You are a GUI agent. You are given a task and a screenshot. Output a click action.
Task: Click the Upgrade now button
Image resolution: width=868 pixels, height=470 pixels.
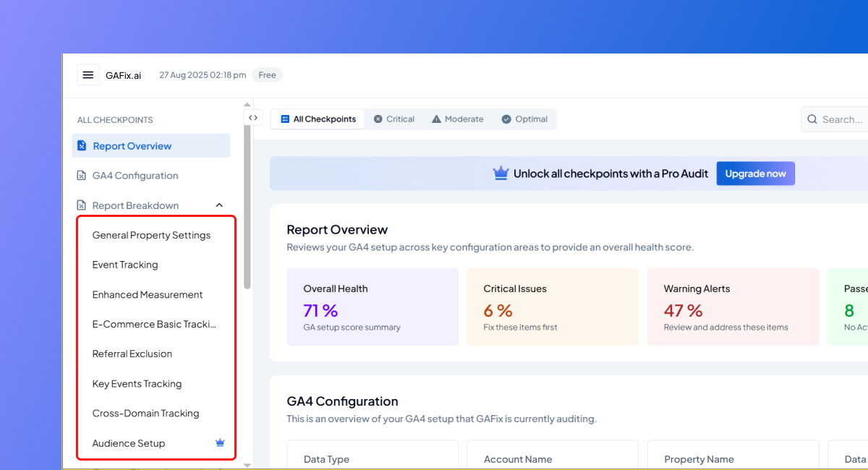click(756, 174)
